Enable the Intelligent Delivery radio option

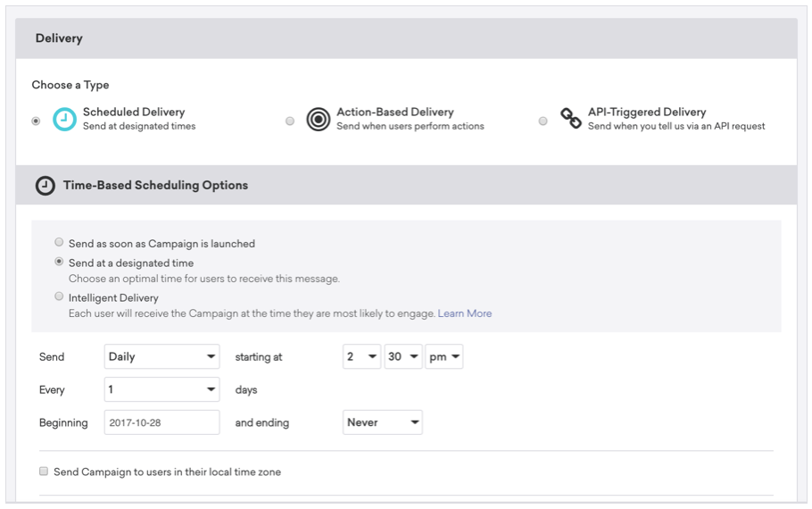tap(59, 296)
